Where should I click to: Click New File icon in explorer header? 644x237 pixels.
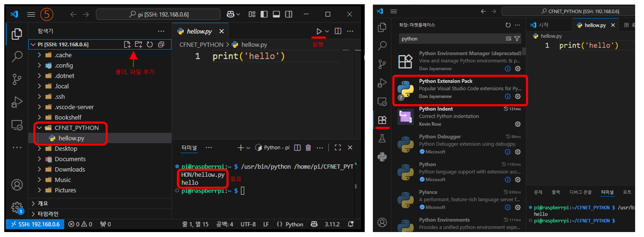pyautogui.click(x=127, y=45)
